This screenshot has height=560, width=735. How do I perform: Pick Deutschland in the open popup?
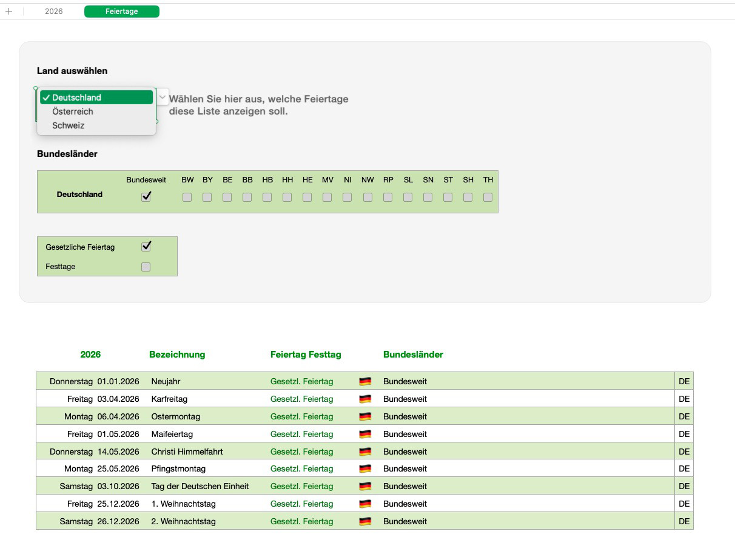point(76,98)
